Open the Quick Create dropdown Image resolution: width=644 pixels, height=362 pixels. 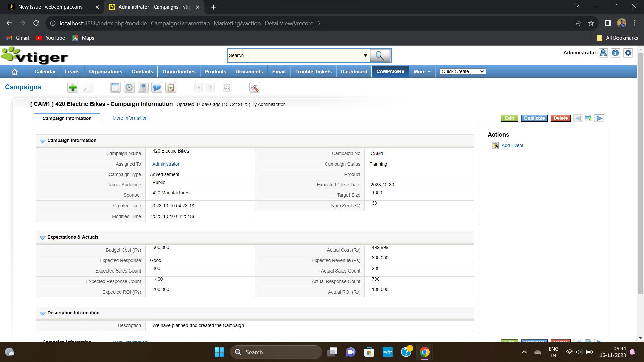(462, 71)
